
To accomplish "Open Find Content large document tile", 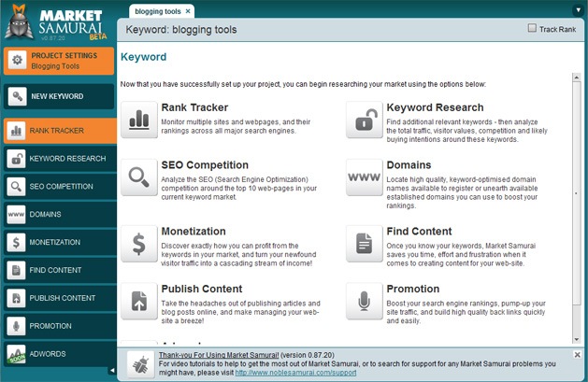I will tap(365, 244).
